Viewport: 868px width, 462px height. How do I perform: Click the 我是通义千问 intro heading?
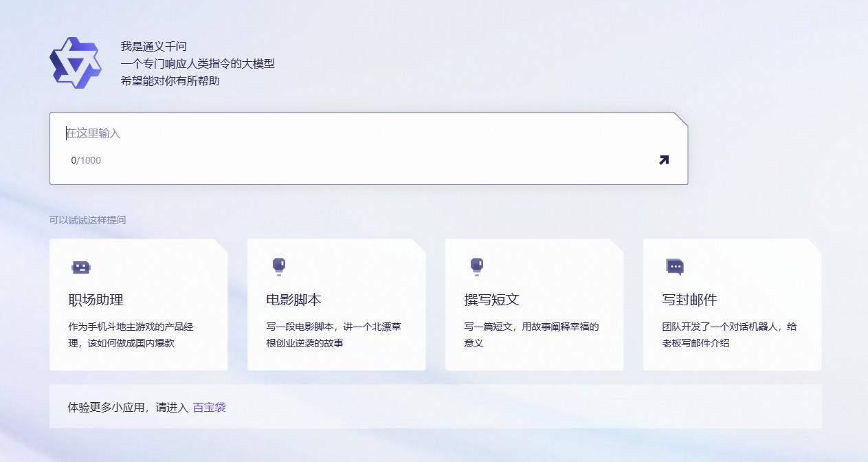[x=154, y=47]
